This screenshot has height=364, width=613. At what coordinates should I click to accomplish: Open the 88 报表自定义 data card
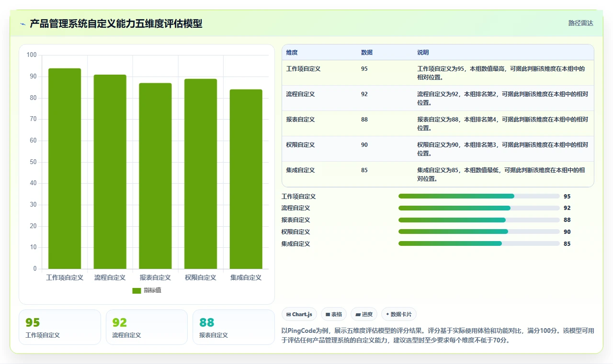click(234, 327)
